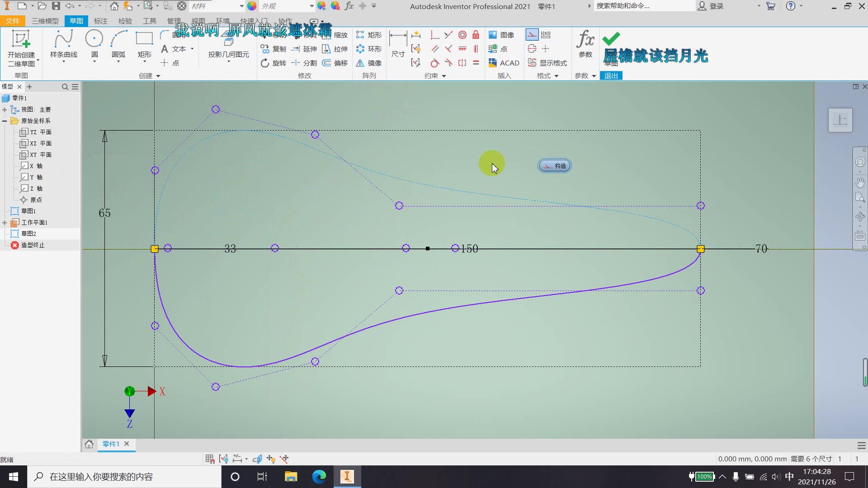The height and width of the screenshot is (488, 868).
Task: Switch to the 三维模型 ribbon tab
Action: (45, 21)
